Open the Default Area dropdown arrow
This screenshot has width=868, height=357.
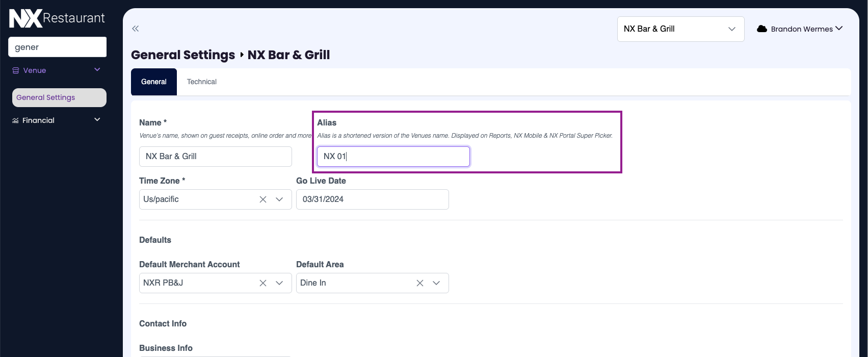436,283
